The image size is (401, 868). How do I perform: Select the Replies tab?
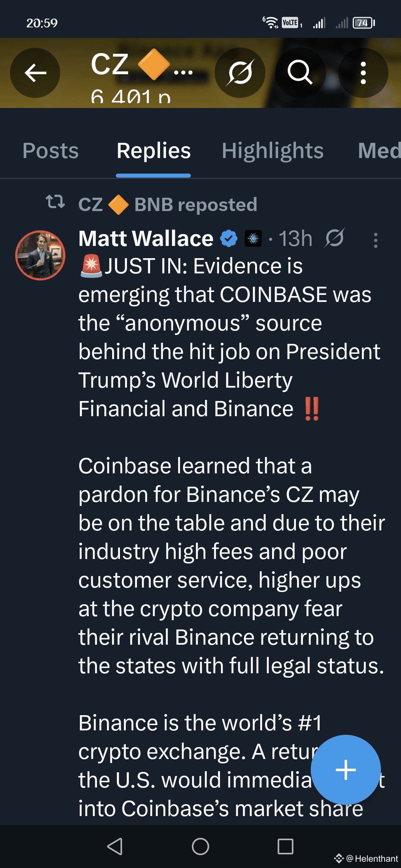tap(153, 151)
